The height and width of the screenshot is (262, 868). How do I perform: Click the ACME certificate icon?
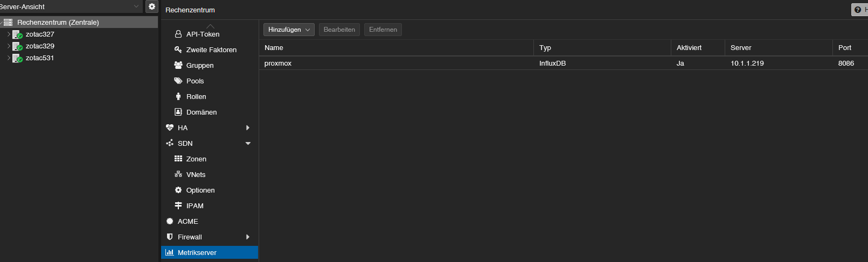click(x=170, y=221)
